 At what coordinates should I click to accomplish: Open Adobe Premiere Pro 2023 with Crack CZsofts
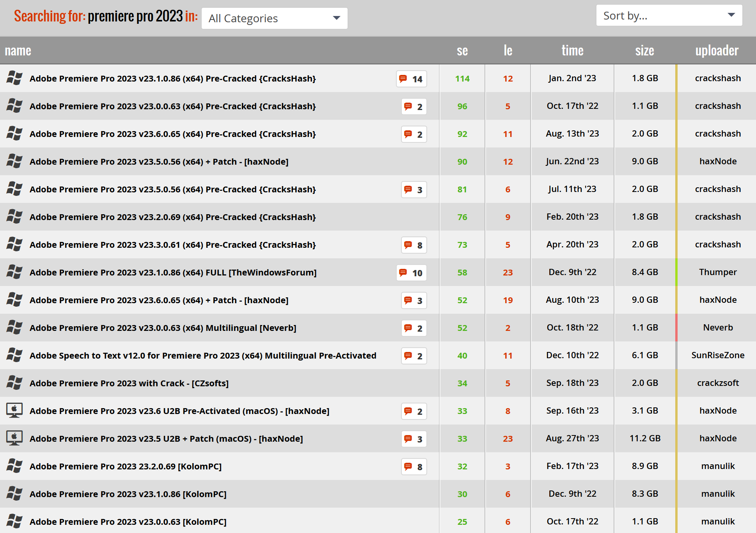click(129, 383)
